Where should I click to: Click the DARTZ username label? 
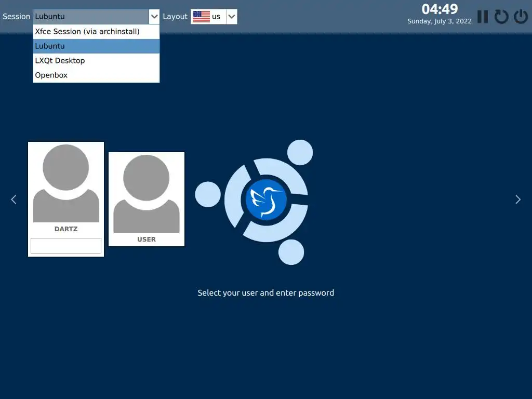(x=66, y=229)
